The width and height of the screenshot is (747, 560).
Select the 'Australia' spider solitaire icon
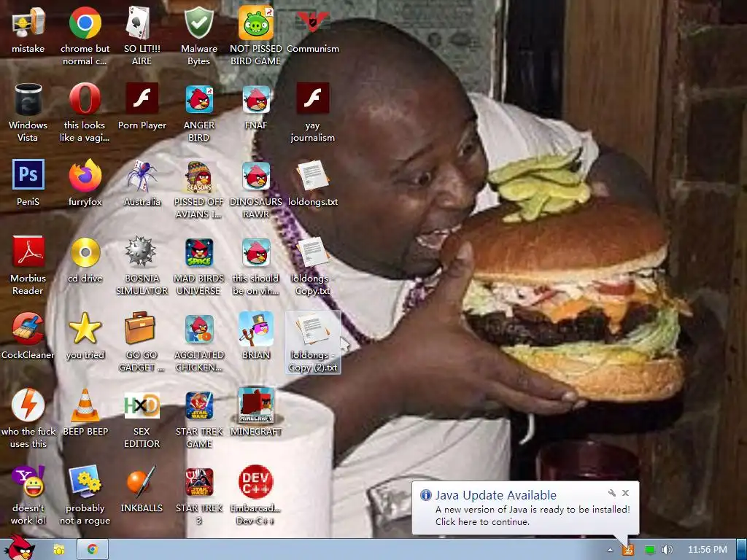click(x=142, y=175)
